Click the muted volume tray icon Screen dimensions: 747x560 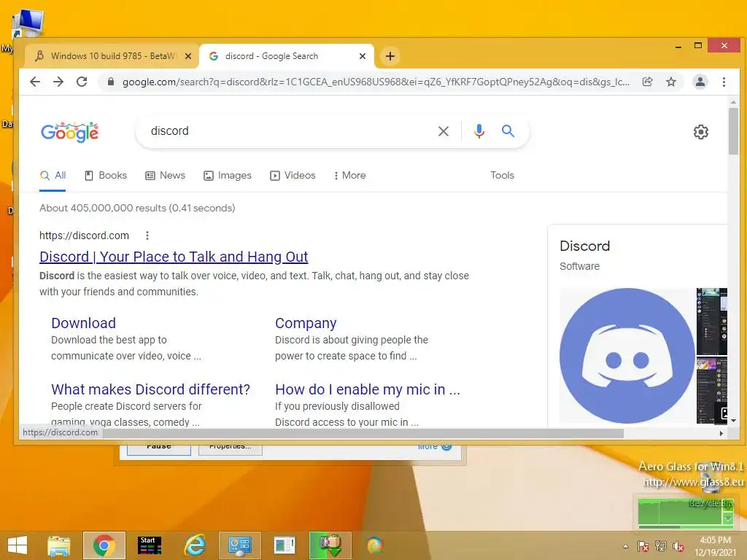coord(678,546)
